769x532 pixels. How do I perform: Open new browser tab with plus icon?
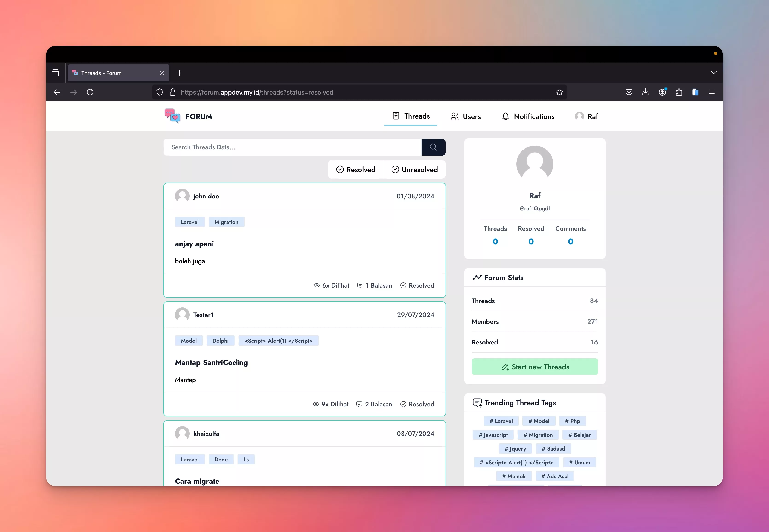(x=179, y=73)
